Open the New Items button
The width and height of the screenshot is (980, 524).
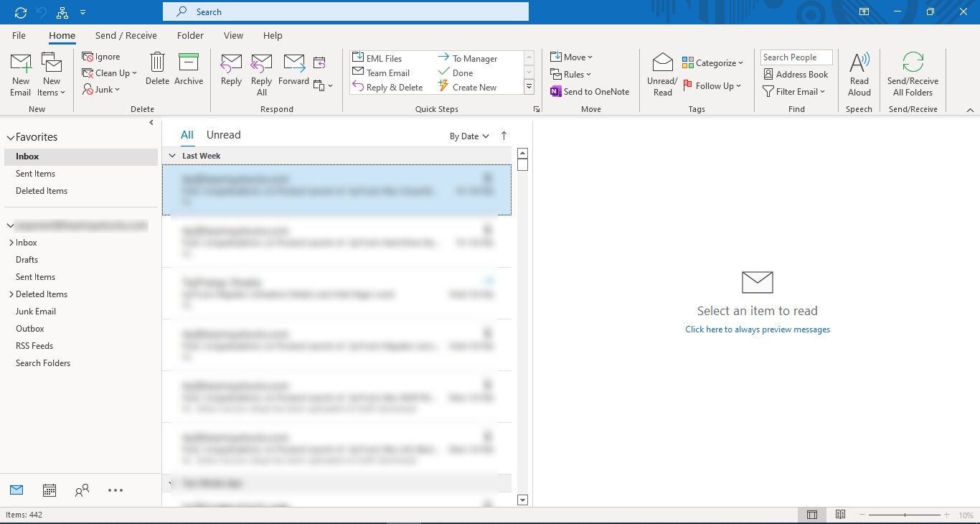pos(52,75)
